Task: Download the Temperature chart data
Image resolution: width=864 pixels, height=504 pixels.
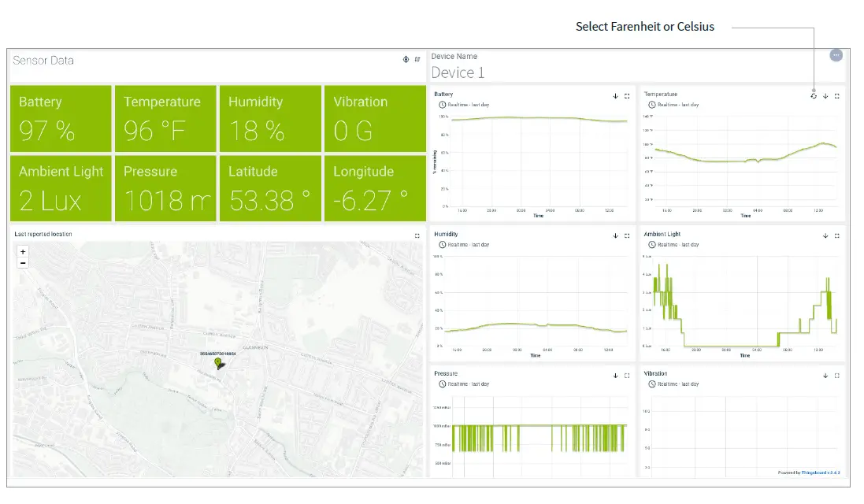Action: point(825,96)
